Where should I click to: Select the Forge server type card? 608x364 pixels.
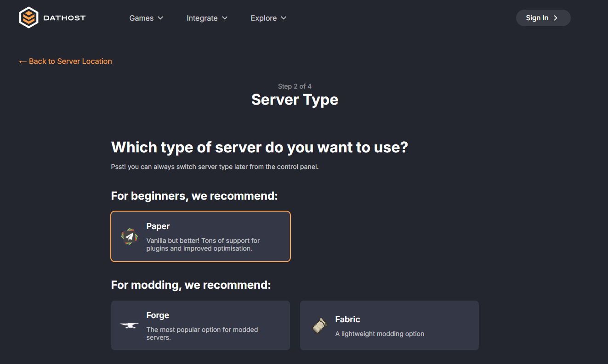point(200,325)
